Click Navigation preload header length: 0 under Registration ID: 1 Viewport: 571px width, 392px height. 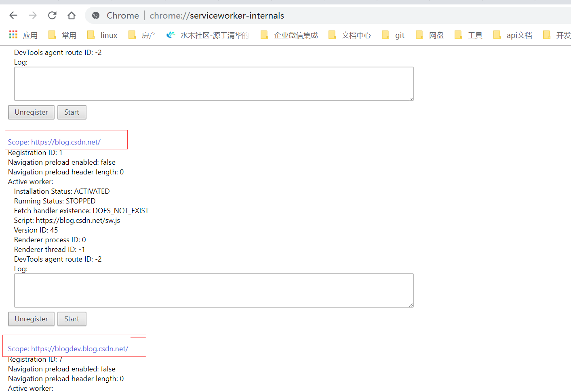(66, 172)
